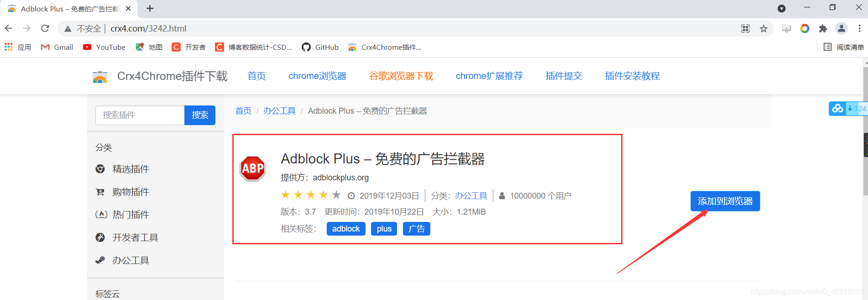Open chrome扩展推荐 navigation item
The height and width of the screenshot is (300, 868).
point(489,76)
